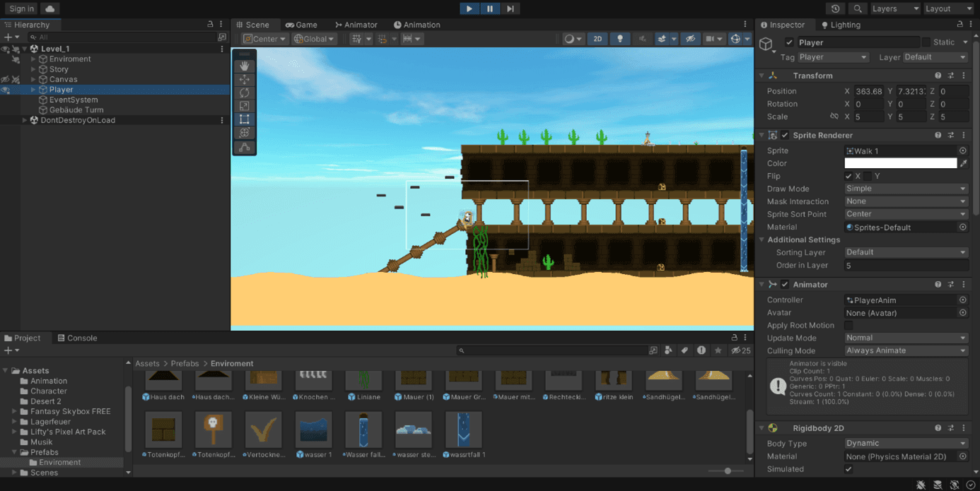980x491 pixels.
Task: Open Transform preset settings icon
Action: [x=951, y=76]
